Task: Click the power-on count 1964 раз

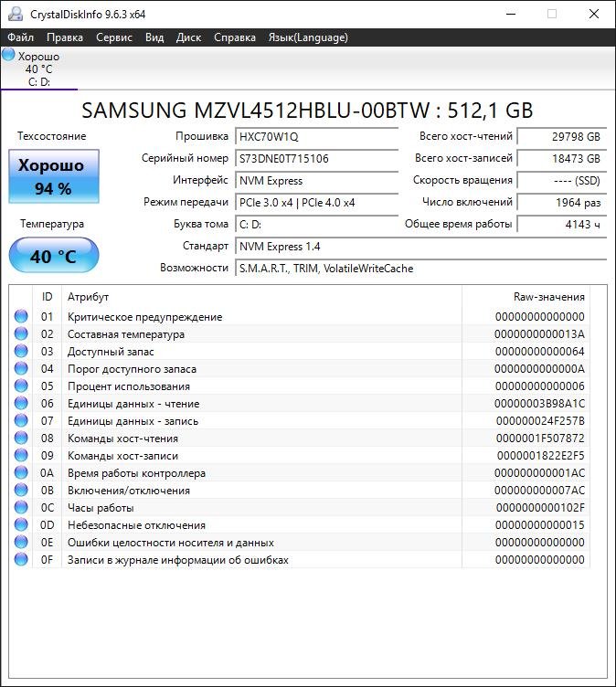Action: tap(562, 202)
